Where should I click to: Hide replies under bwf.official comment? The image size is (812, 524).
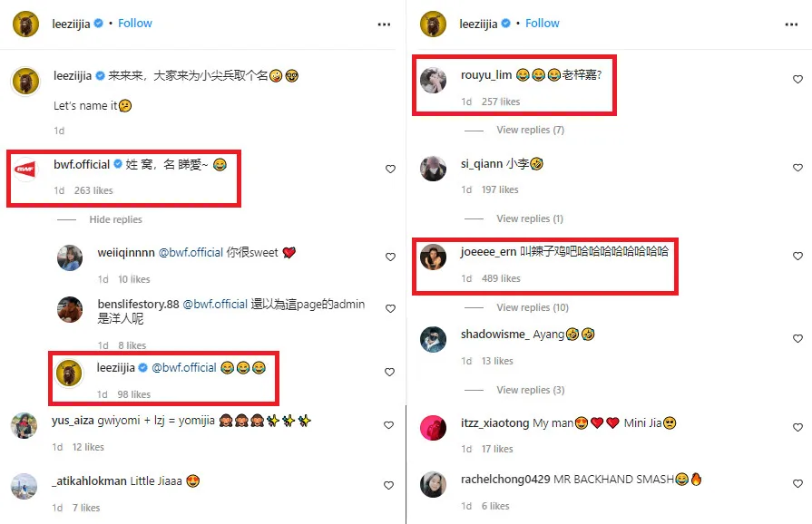pyautogui.click(x=115, y=219)
